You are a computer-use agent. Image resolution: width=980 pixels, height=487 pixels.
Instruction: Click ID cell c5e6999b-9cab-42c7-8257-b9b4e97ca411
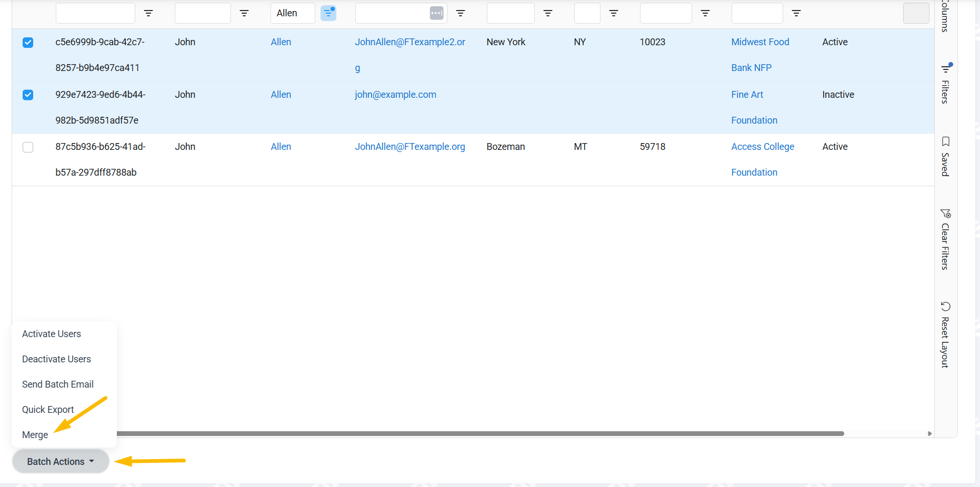(x=100, y=55)
